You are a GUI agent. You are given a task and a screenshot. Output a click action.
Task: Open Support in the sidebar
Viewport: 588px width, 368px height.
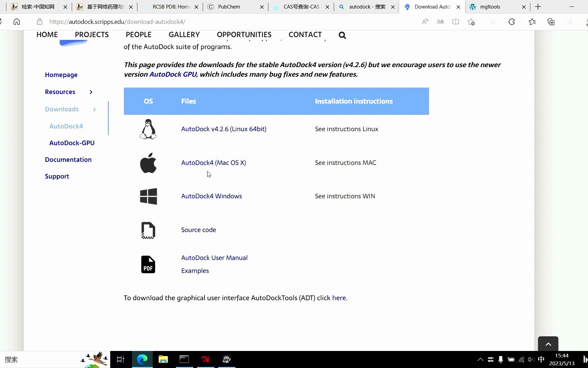coord(57,177)
